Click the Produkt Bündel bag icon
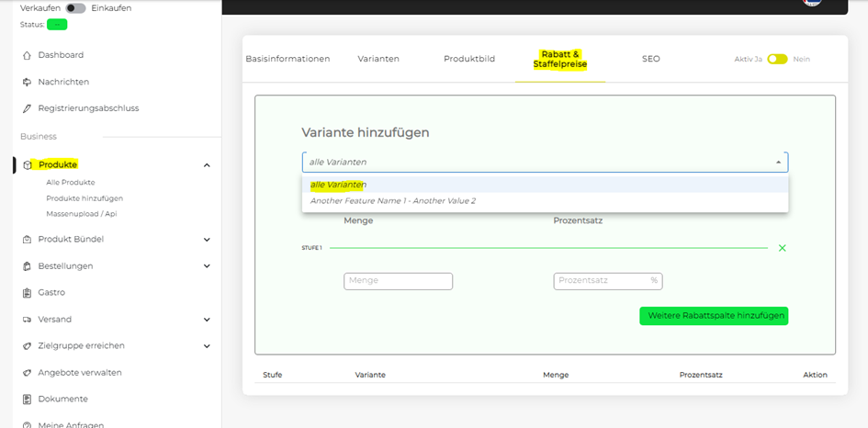 27,240
